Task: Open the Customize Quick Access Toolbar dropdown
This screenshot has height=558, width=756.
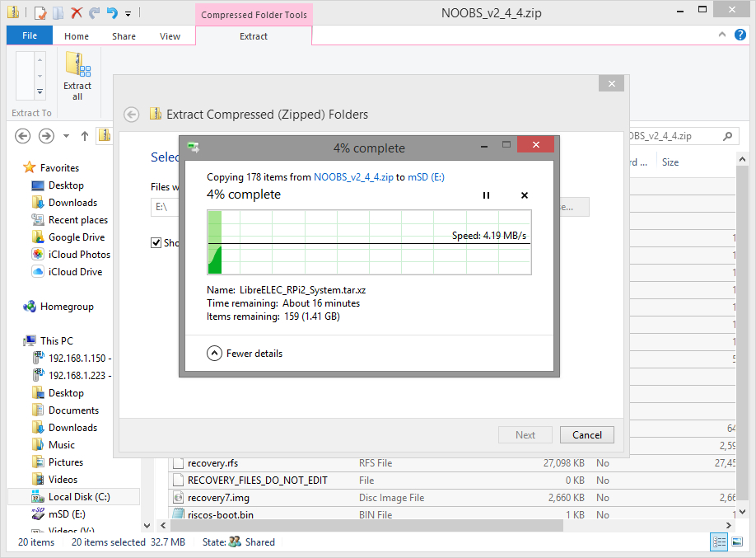Action: click(x=128, y=14)
